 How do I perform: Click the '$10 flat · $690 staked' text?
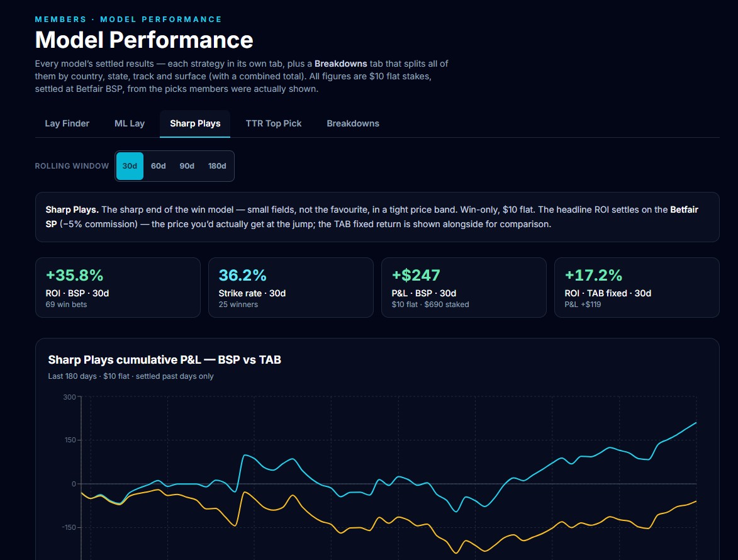[430, 305]
